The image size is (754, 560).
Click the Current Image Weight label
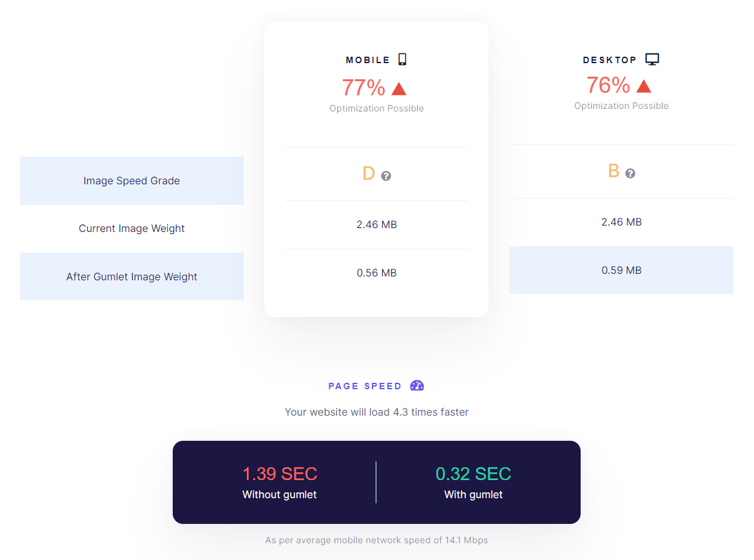click(x=131, y=228)
